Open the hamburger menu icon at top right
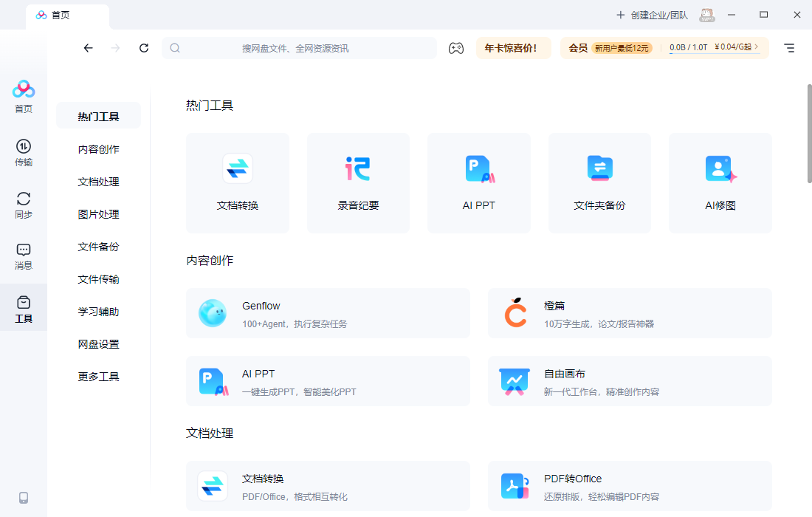Image resolution: width=812 pixels, height=517 pixels. click(x=788, y=48)
